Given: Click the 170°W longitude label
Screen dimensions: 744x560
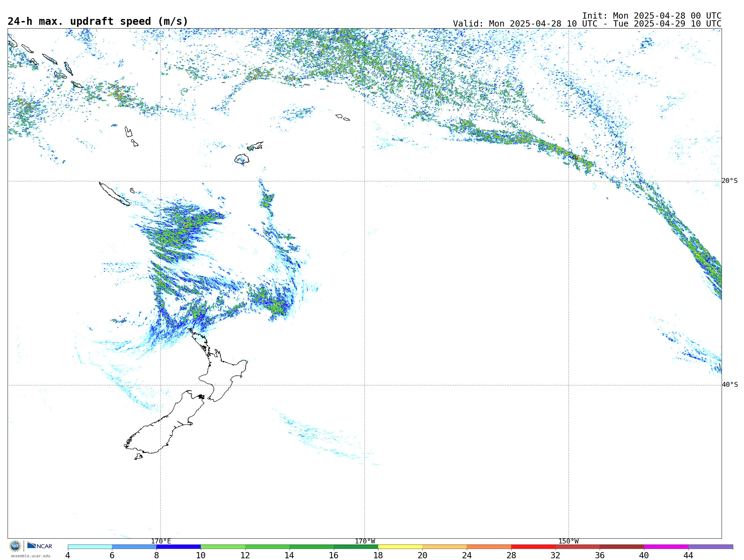Looking at the screenshot, I should click(365, 541).
